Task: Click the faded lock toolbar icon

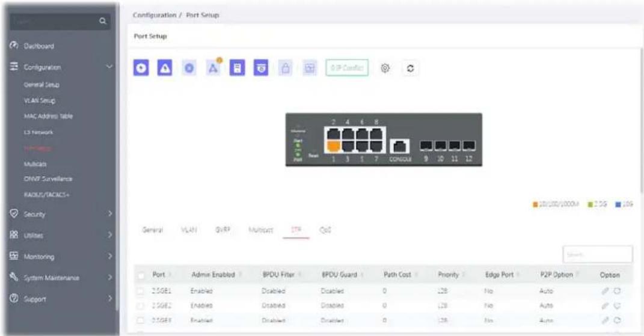Action: pos(286,68)
